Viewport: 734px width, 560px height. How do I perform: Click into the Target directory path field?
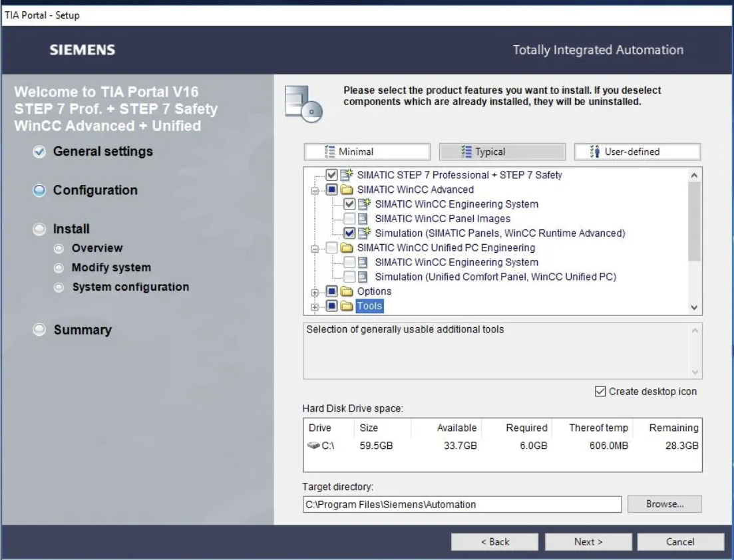[x=462, y=504]
